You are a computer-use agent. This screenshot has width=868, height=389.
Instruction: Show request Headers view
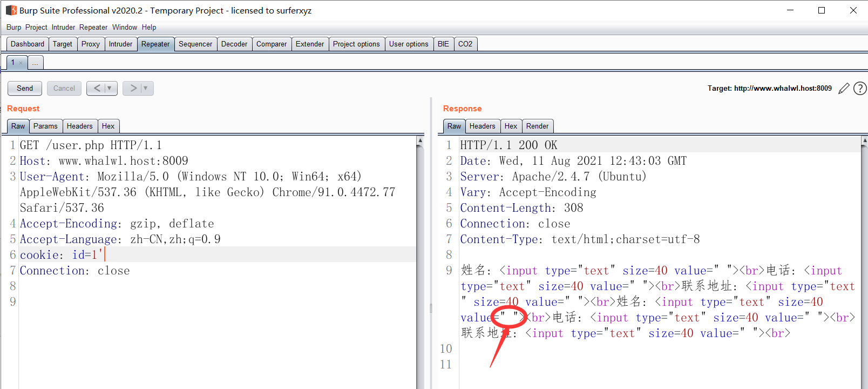[80, 126]
